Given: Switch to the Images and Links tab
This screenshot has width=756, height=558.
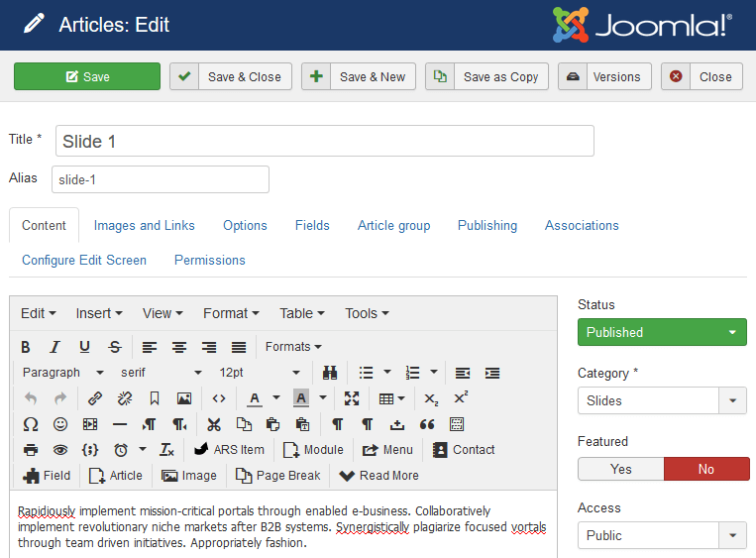Looking at the screenshot, I should point(145,225).
